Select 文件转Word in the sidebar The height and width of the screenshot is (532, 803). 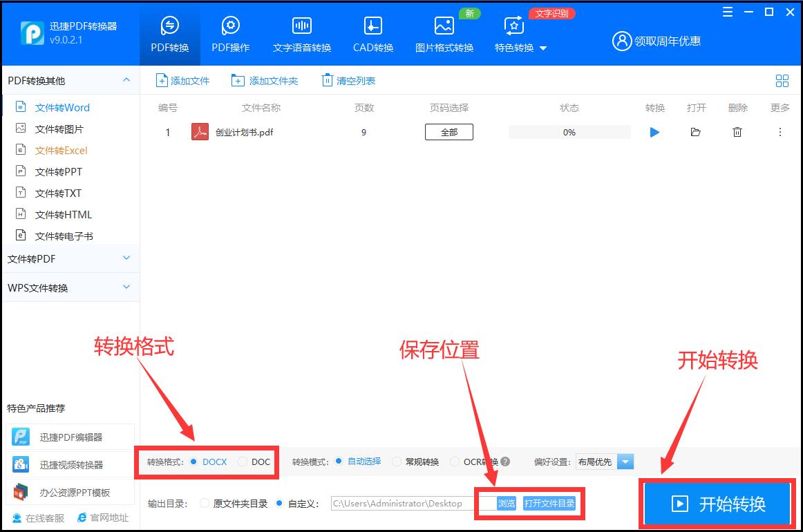click(x=63, y=107)
